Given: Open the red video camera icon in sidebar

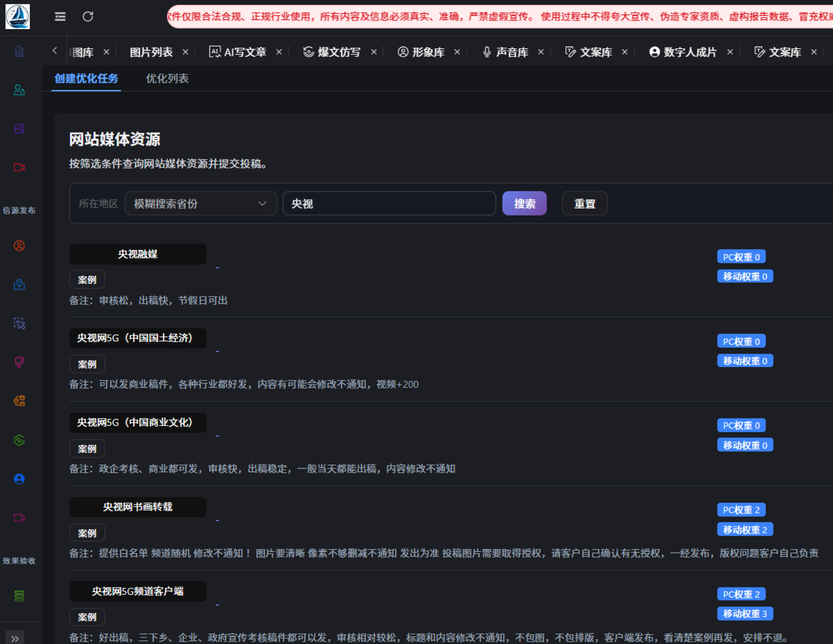Looking at the screenshot, I should (x=19, y=167).
